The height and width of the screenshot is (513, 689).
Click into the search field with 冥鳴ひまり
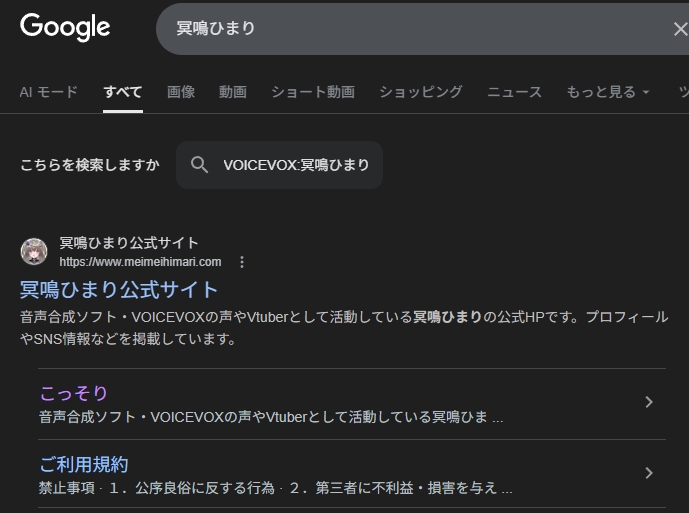click(400, 29)
